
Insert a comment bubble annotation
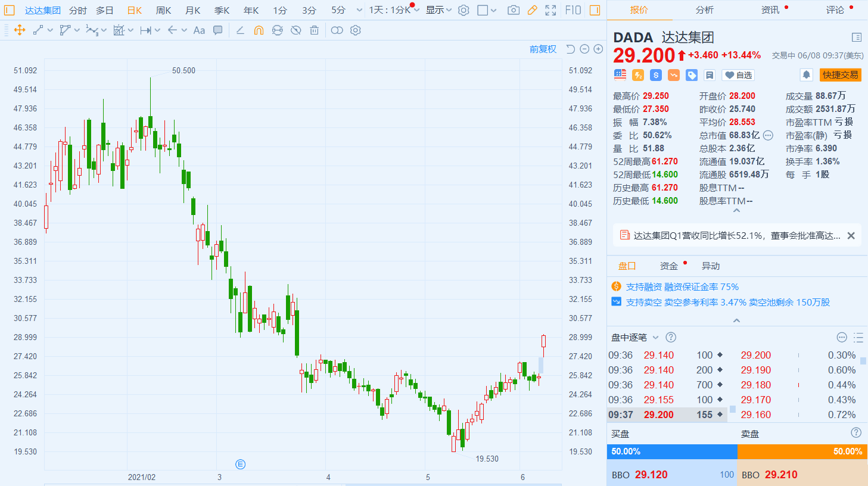[x=218, y=30]
